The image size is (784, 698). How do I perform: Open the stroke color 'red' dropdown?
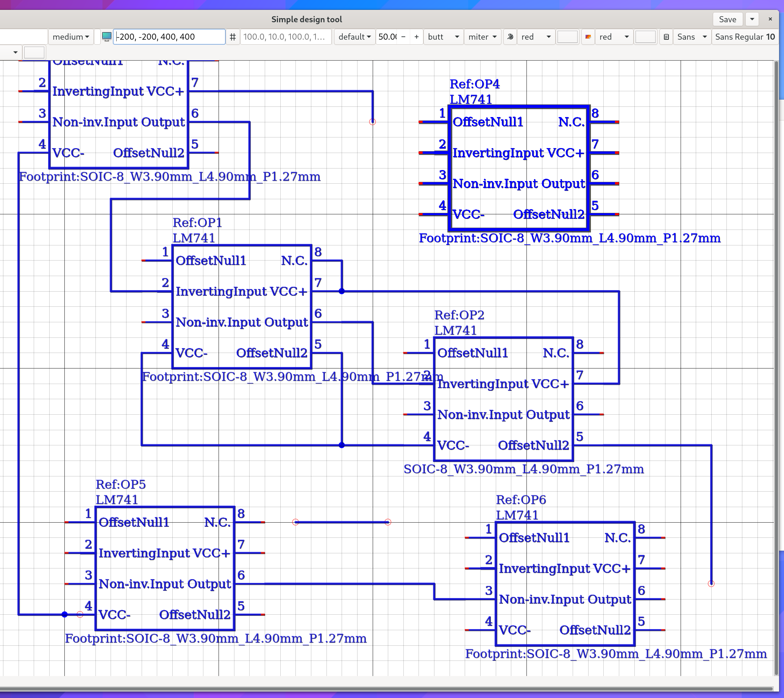536,36
